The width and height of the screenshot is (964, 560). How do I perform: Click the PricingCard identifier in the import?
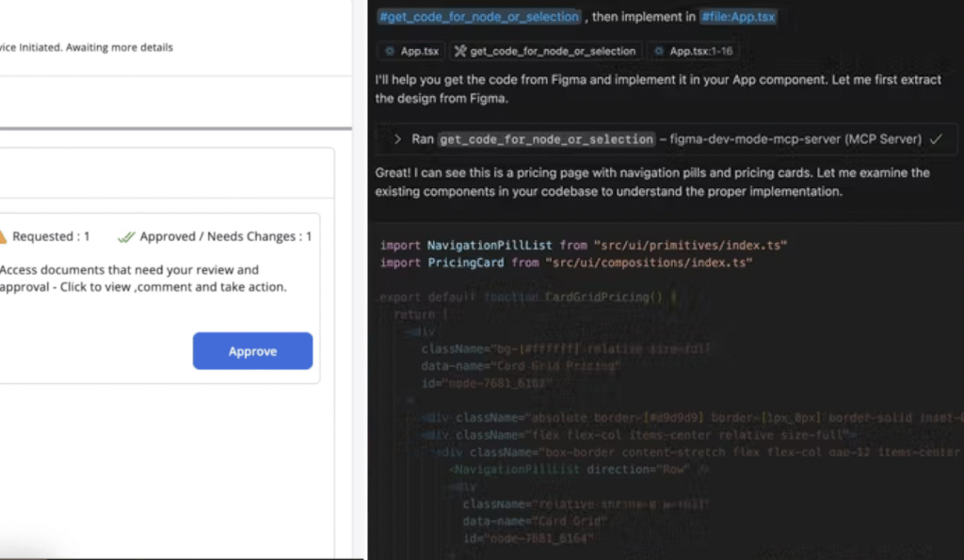pos(465,263)
